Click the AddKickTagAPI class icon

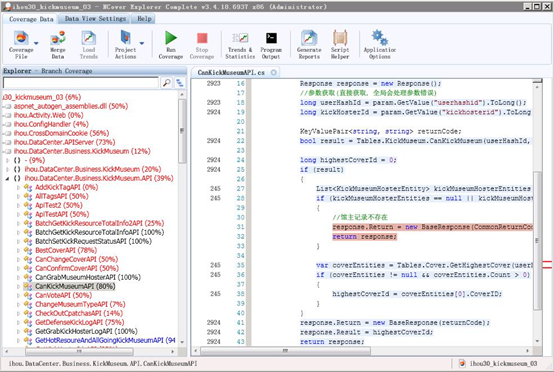point(28,187)
